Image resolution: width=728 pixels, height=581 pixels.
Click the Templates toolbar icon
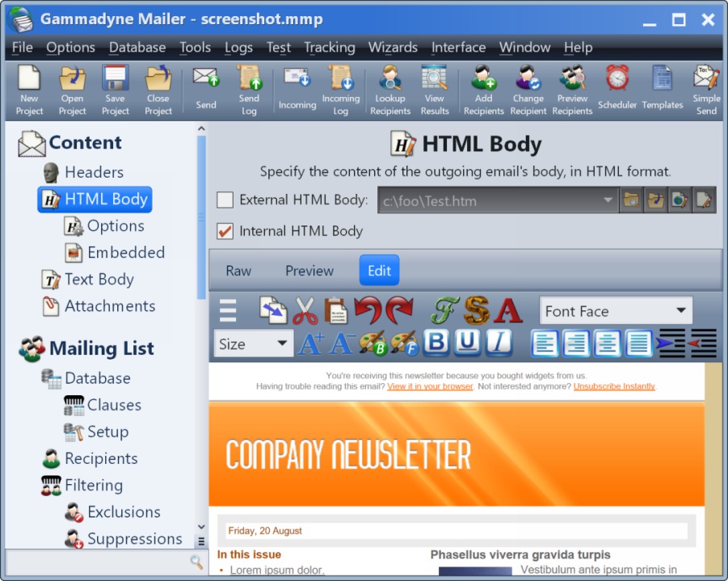coord(662,85)
